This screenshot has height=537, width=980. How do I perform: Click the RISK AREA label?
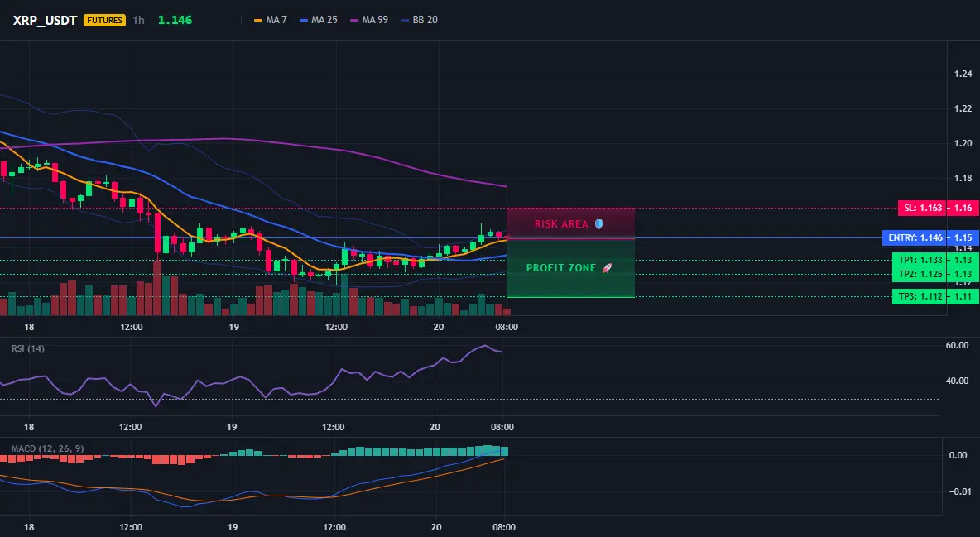(x=561, y=223)
